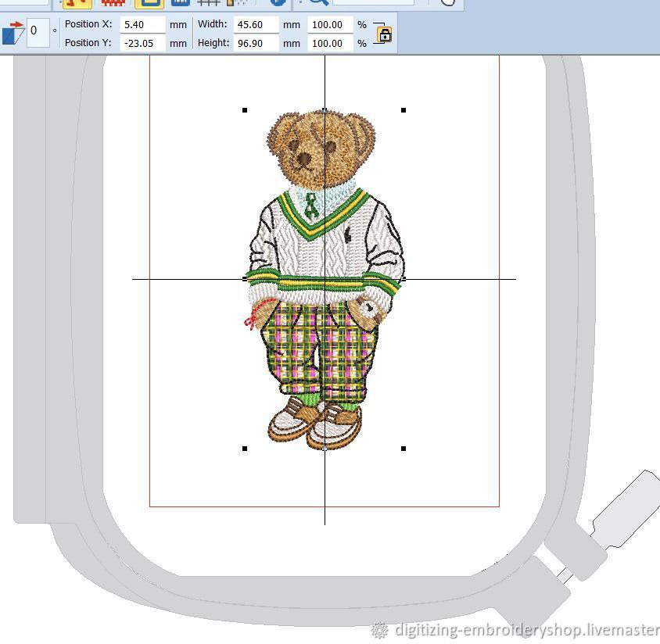
Task: Click the bottom-center selection handle
Action: 325,449
